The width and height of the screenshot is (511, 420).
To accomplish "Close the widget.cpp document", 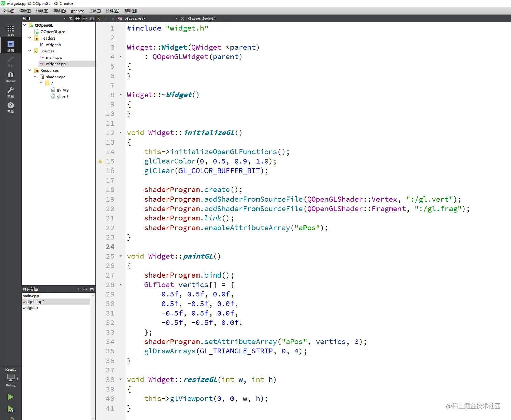I will click(x=182, y=19).
